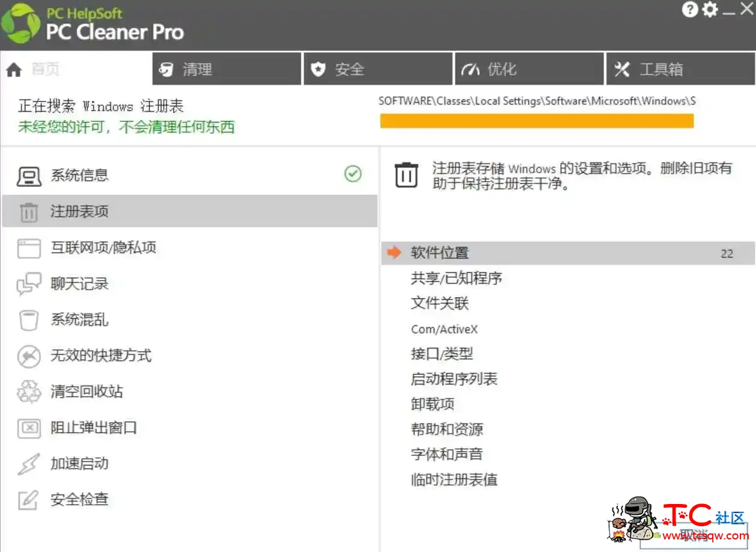This screenshot has width=756, height=552.
Task: Open the 工具箱 tab
Action: 681,69
